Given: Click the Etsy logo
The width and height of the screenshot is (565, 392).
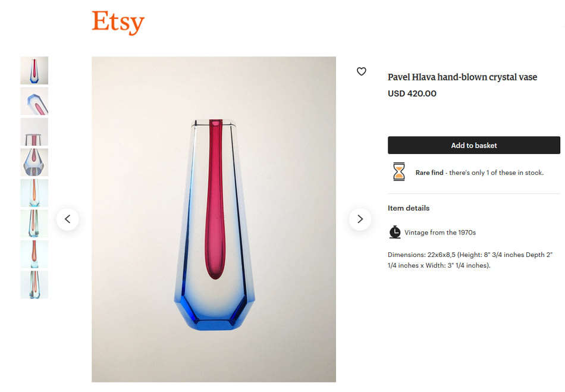Looking at the screenshot, I should coord(117,22).
